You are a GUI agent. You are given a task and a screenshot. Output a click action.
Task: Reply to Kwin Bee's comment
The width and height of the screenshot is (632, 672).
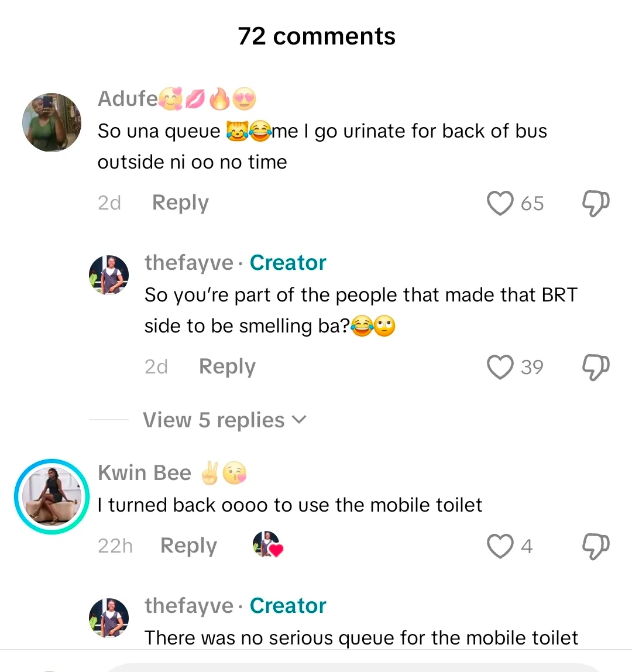pyautogui.click(x=188, y=546)
